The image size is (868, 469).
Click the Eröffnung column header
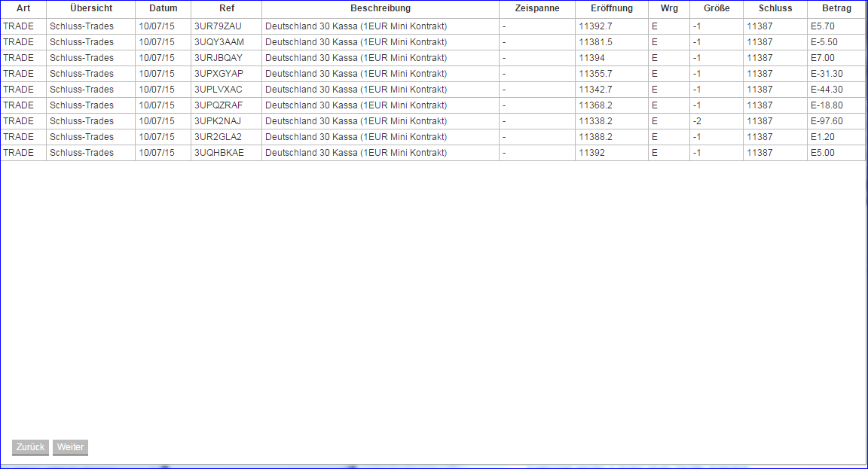coord(610,8)
